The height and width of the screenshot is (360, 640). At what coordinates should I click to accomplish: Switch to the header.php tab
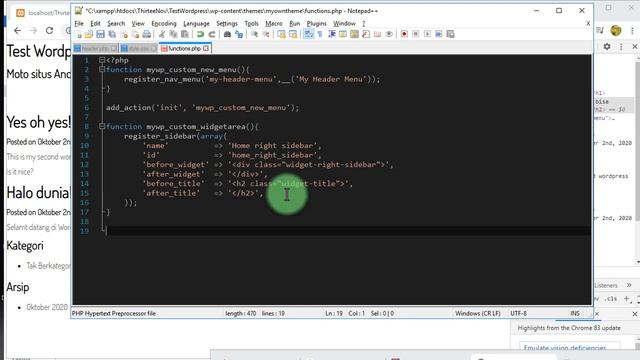(x=95, y=49)
